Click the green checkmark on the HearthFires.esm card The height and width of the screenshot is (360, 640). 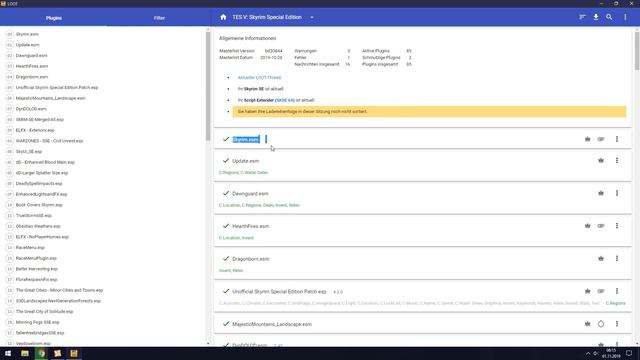point(226,226)
